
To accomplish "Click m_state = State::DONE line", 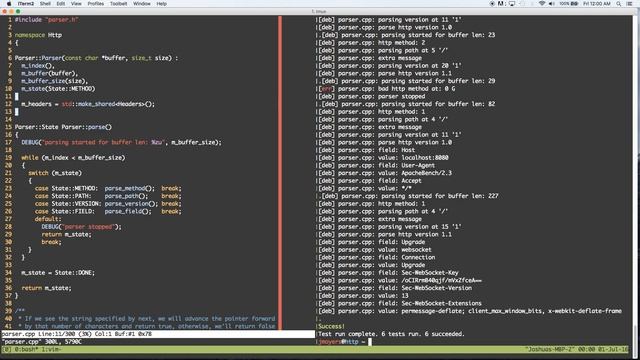I will click(x=58, y=273).
